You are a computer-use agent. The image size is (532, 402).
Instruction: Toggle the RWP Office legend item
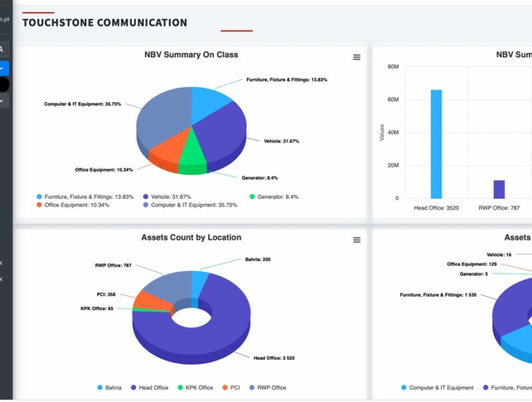[272, 387]
